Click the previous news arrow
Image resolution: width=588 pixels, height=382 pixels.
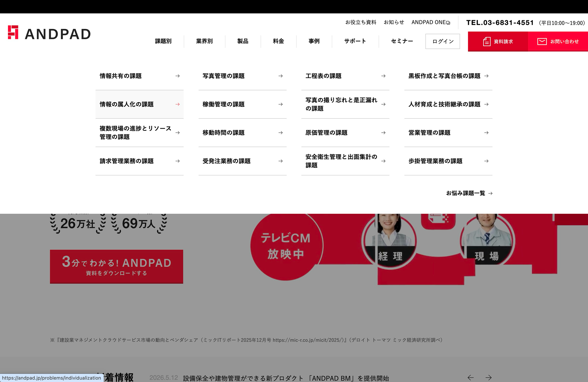click(x=470, y=377)
